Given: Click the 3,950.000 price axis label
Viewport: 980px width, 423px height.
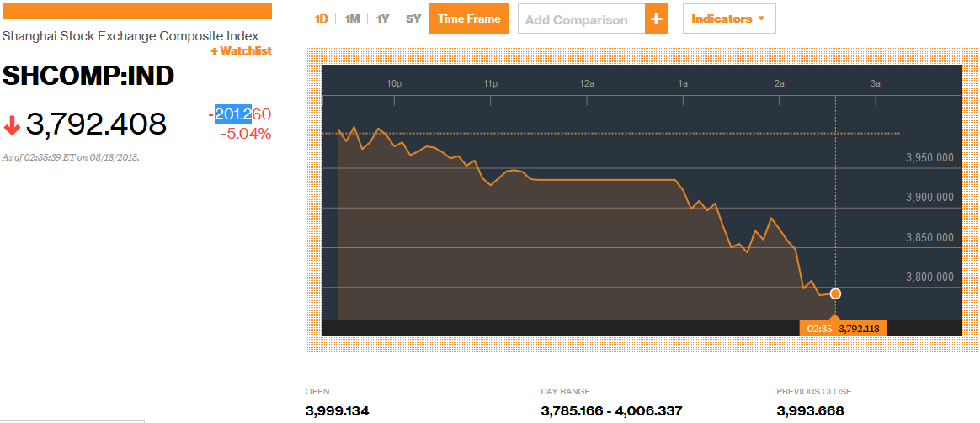Looking at the screenshot, I should [x=929, y=158].
